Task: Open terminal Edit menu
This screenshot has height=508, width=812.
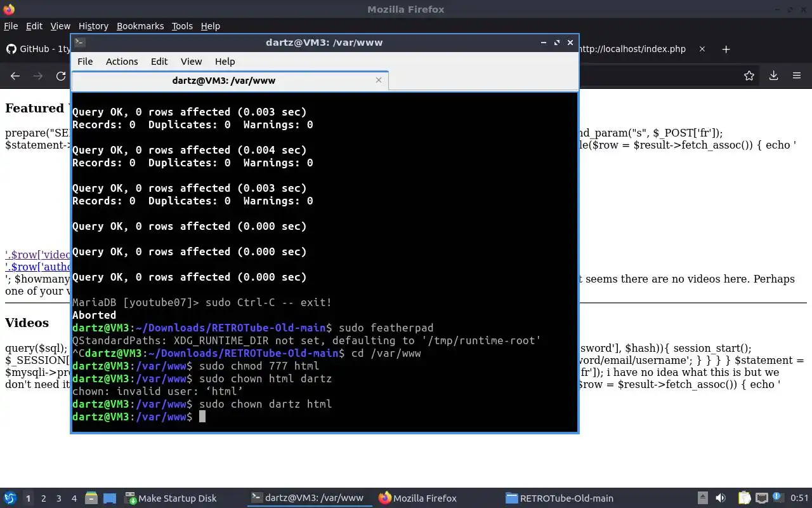Action: [159, 62]
